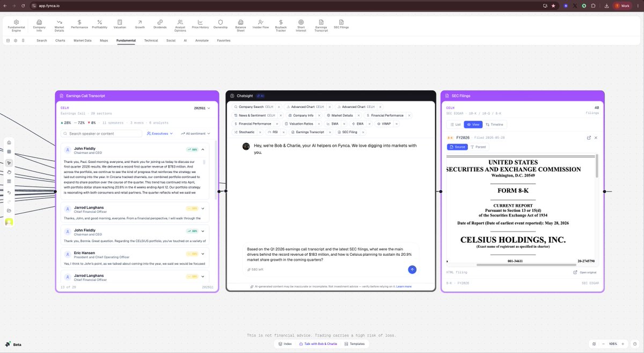Viewport: 644px width, 353px height.
Task: Click the Index button
Action: tap(286, 344)
